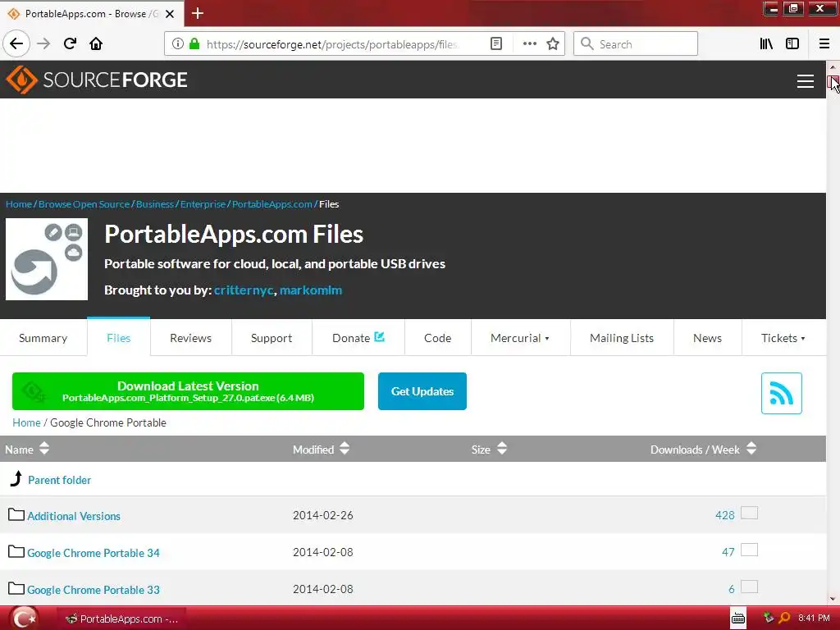The image size is (840, 630).
Task: Click the Get Updates button
Action: (422, 391)
